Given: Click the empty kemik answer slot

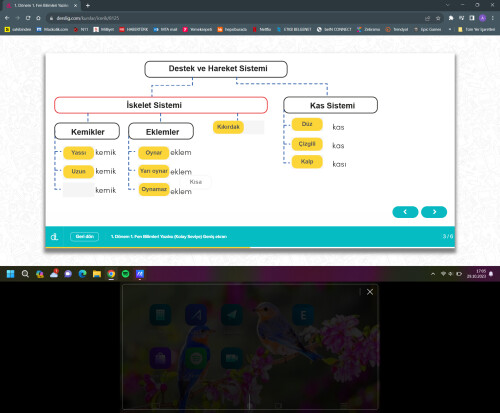Looking at the screenshot, I should coord(79,190).
